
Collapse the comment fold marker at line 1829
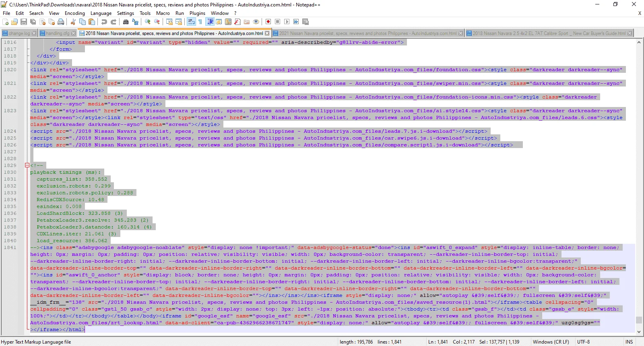27,165
